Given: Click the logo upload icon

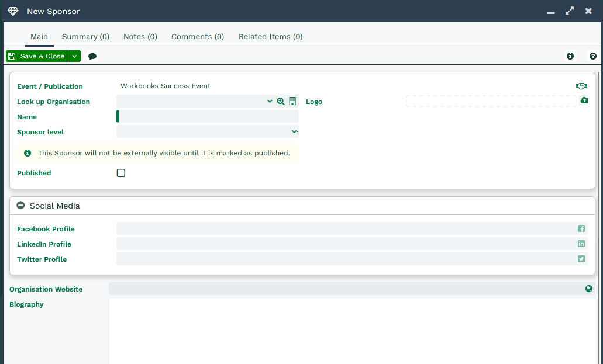Looking at the screenshot, I should [x=584, y=100].
